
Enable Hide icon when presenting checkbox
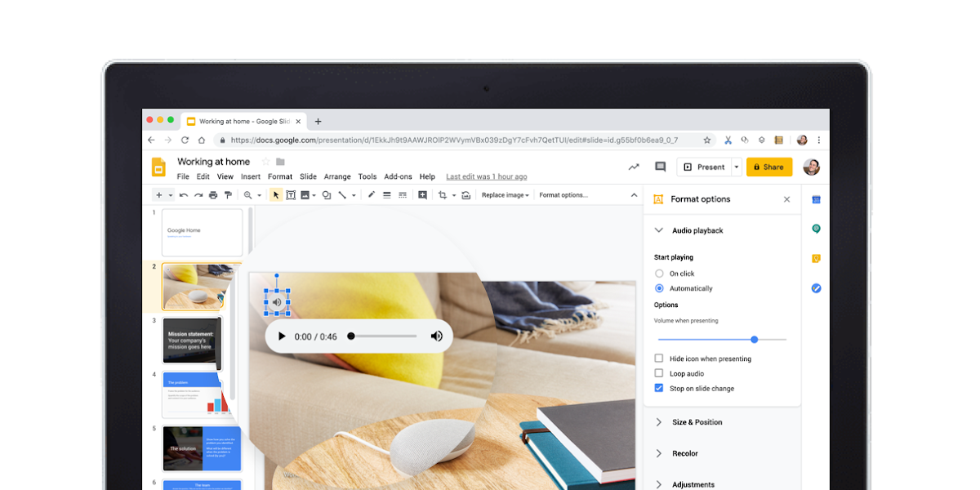pos(659,359)
